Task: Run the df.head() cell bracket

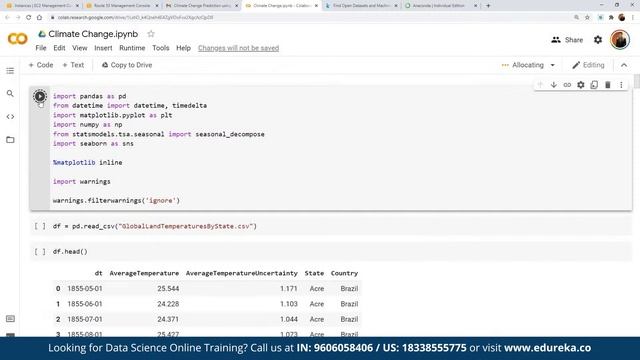Action: [x=40, y=252]
